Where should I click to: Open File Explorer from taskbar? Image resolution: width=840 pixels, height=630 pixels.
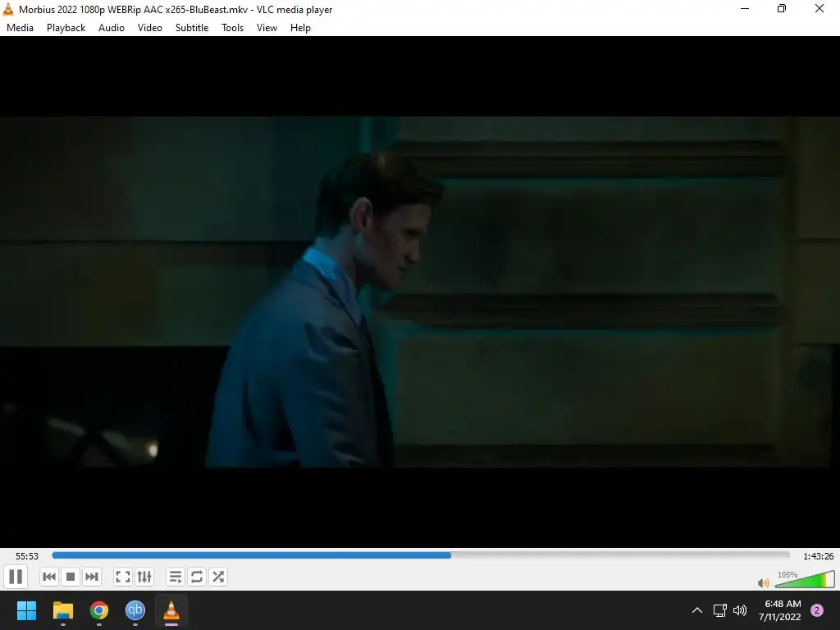[x=62, y=610]
